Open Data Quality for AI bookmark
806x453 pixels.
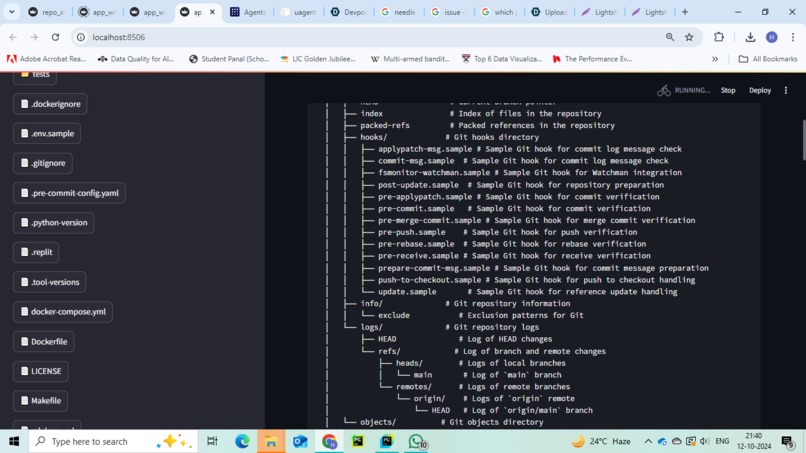[136, 59]
